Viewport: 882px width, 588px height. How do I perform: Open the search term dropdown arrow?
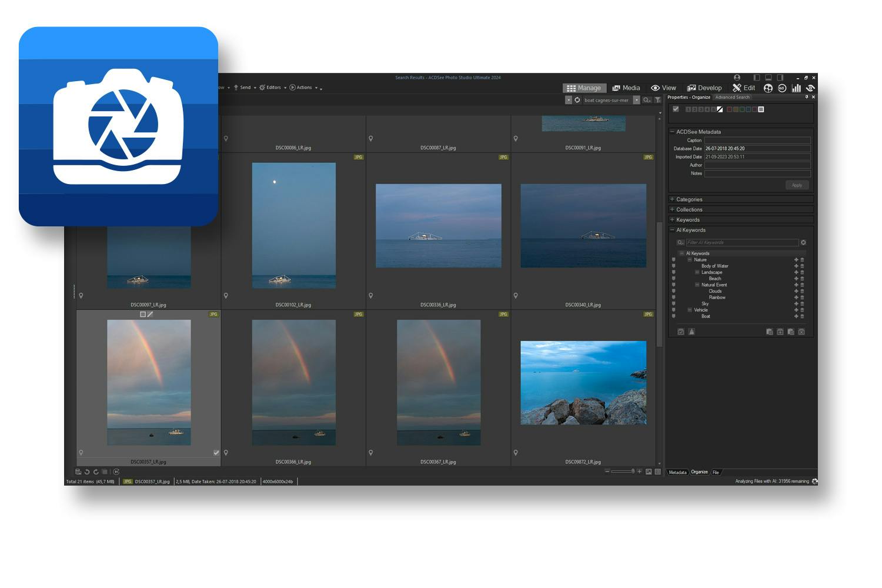[x=636, y=100]
